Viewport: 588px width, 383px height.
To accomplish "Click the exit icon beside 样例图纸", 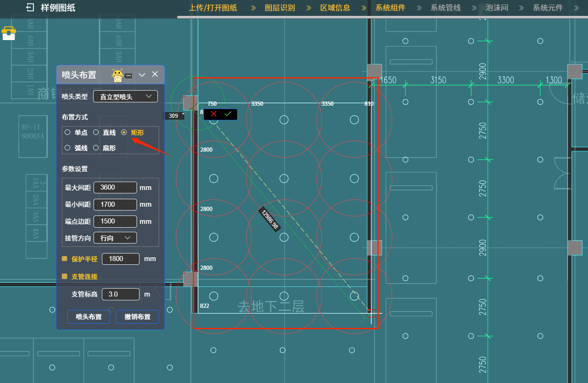I will coord(30,8).
